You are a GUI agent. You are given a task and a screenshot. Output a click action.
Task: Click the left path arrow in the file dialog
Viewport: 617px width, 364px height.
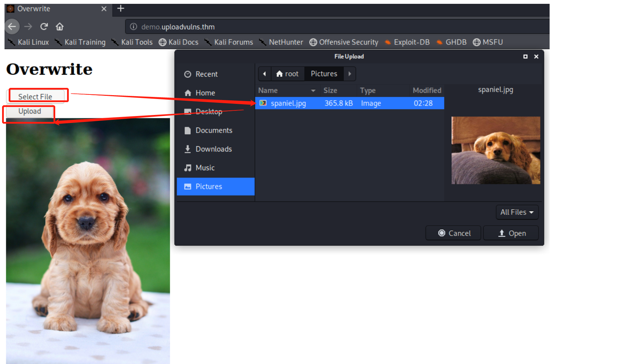[x=264, y=74]
